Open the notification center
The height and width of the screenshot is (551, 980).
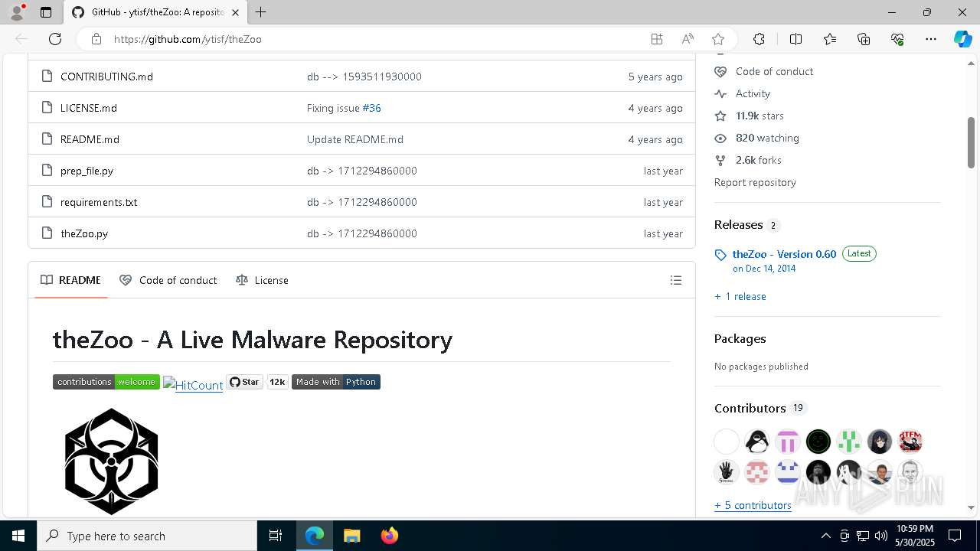point(955,536)
